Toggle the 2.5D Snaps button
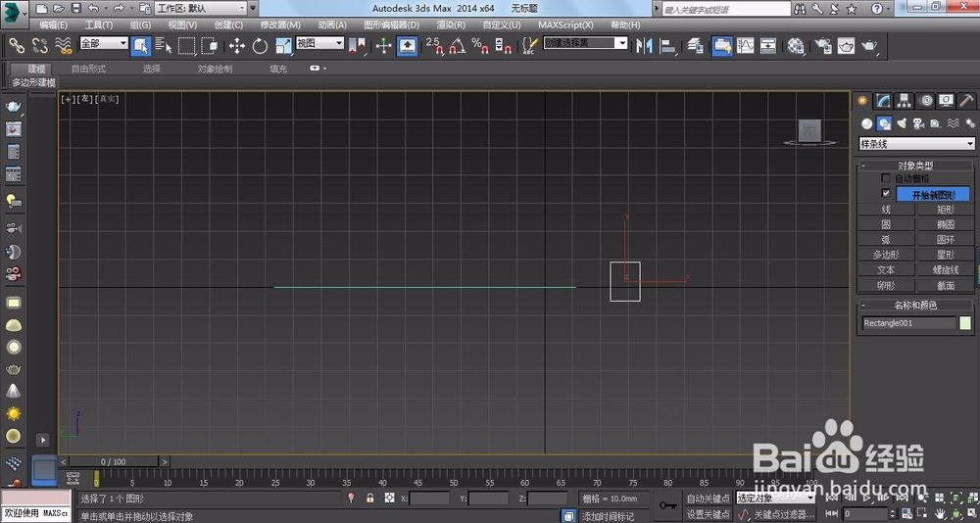Viewport: 980px width, 523px height. tap(435, 46)
